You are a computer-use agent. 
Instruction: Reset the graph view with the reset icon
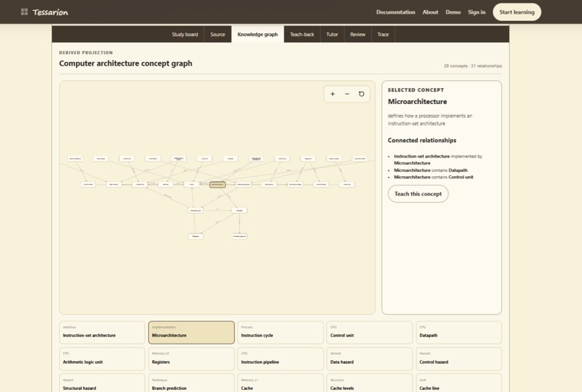pos(361,94)
